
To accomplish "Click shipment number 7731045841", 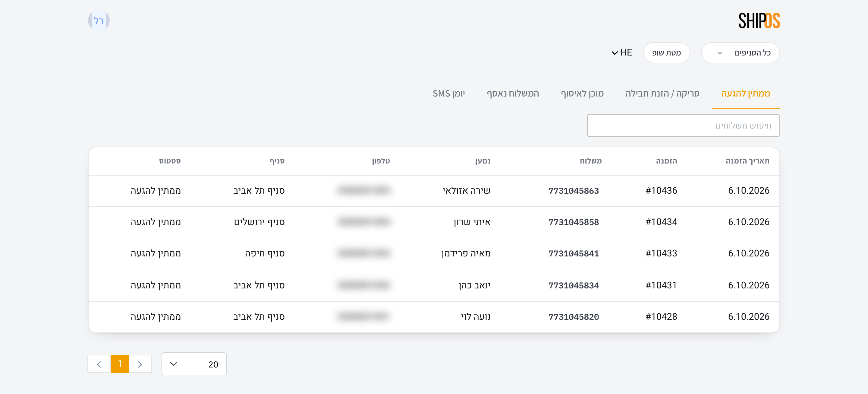I will (574, 254).
